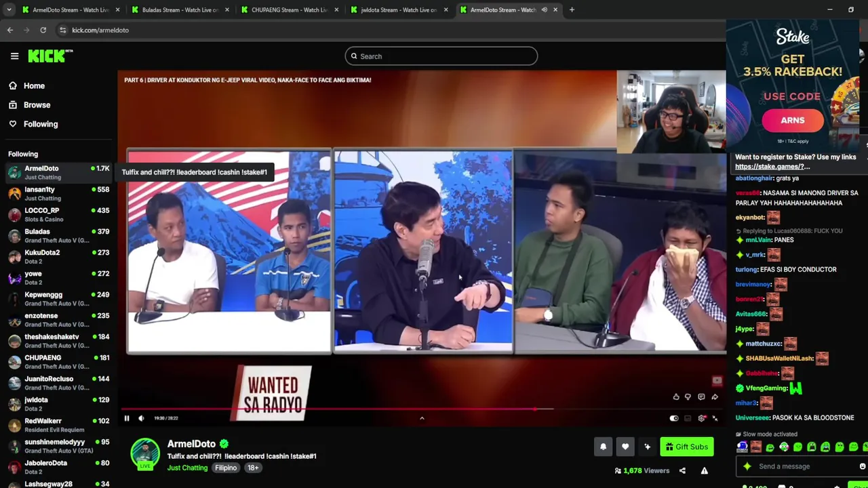Open ArmelDoto profile avatar with LIVE badge
This screenshot has width=868, height=488.
145,454
